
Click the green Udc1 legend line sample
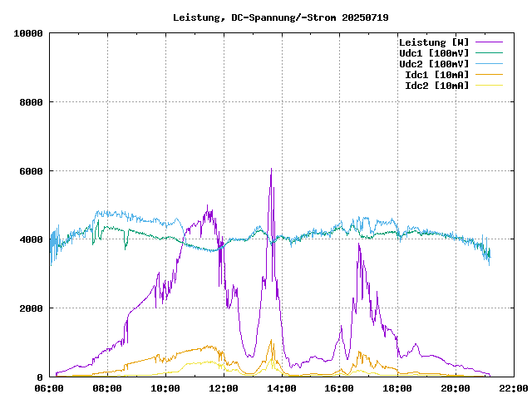point(489,53)
